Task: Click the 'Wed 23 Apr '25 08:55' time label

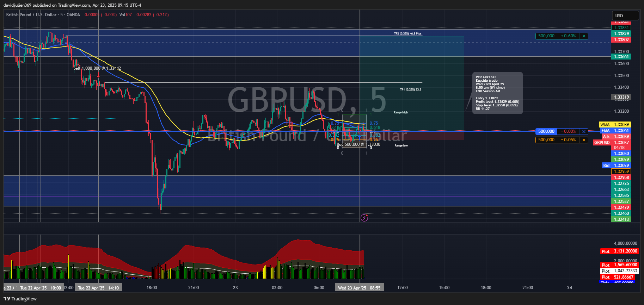Action: 359,288
